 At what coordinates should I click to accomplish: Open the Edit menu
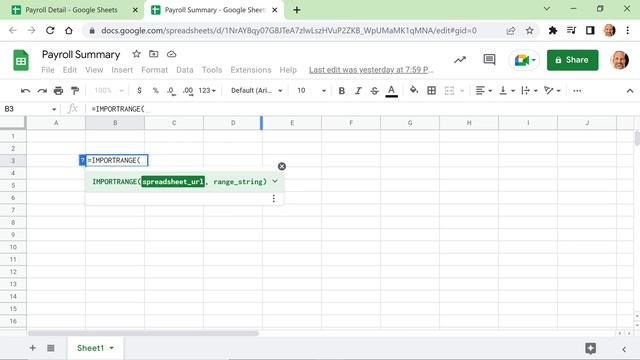tap(70, 70)
